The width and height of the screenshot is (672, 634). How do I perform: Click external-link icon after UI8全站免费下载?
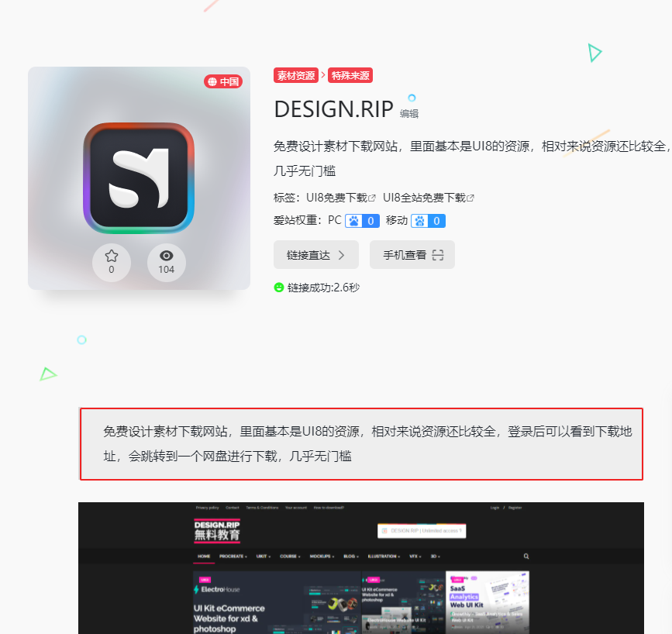(x=470, y=198)
